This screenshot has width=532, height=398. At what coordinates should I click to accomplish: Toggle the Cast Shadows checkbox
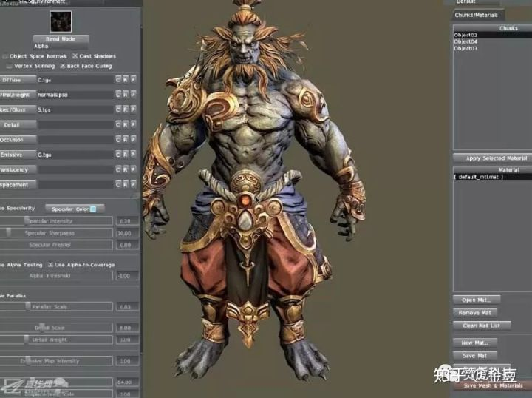coord(75,56)
